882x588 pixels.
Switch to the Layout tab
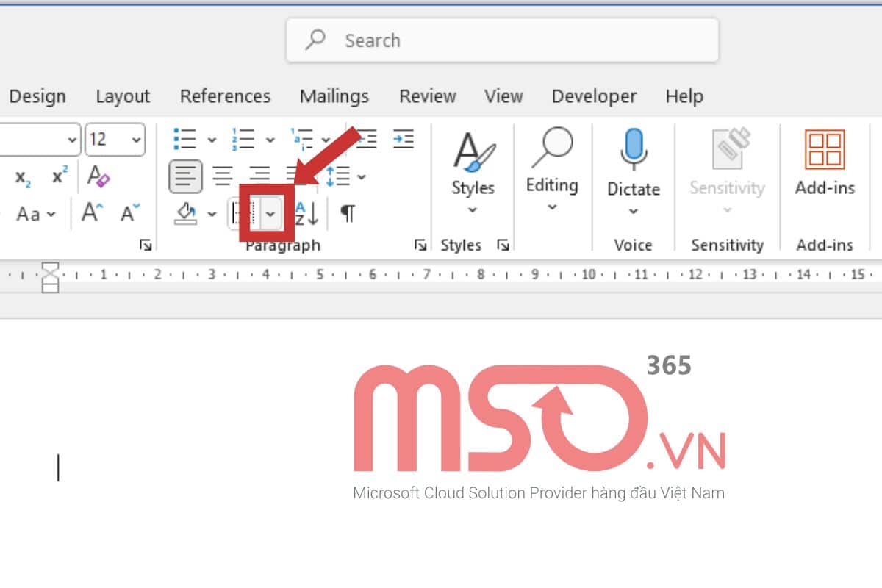[123, 96]
